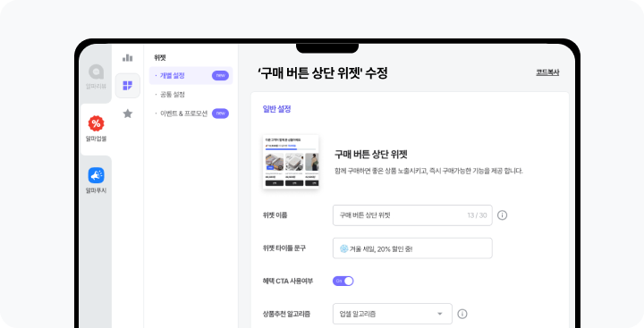Click the snowflake emoji in title field
The image size is (644, 328).
[343, 248]
